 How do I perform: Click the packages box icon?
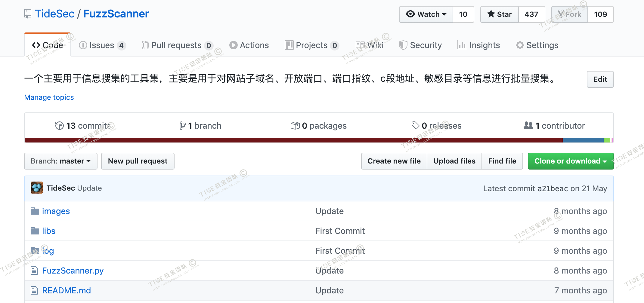295,126
